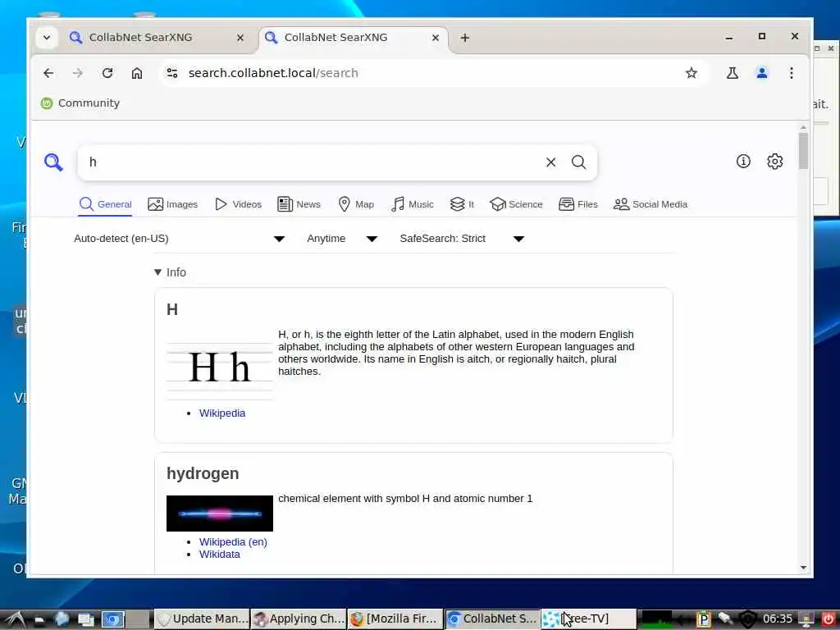Click the page vertical scrollbar thumb
The height and width of the screenshot is (630, 840).
803,151
